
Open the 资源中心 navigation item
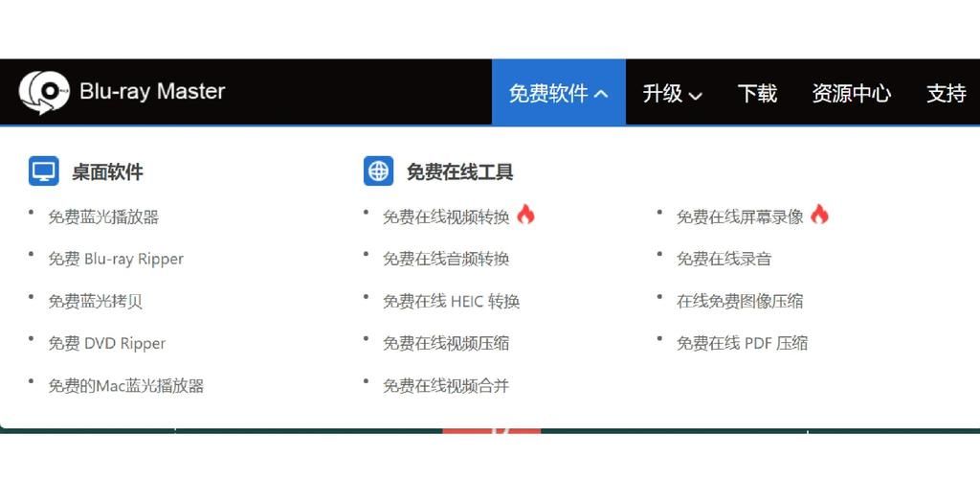(x=851, y=93)
